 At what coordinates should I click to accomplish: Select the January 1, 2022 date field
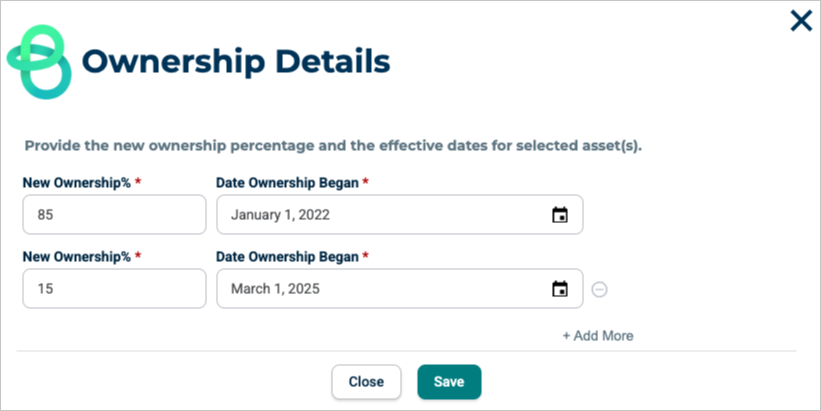tap(380, 215)
